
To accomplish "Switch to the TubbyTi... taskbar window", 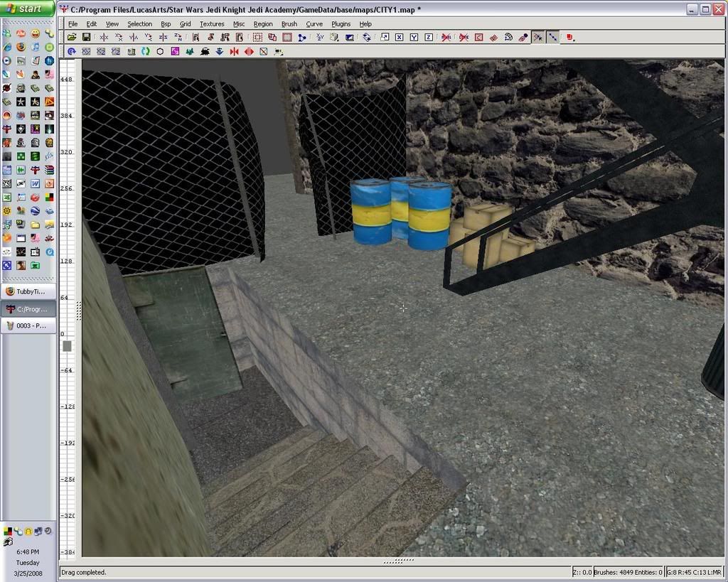I will click(x=28, y=291).
